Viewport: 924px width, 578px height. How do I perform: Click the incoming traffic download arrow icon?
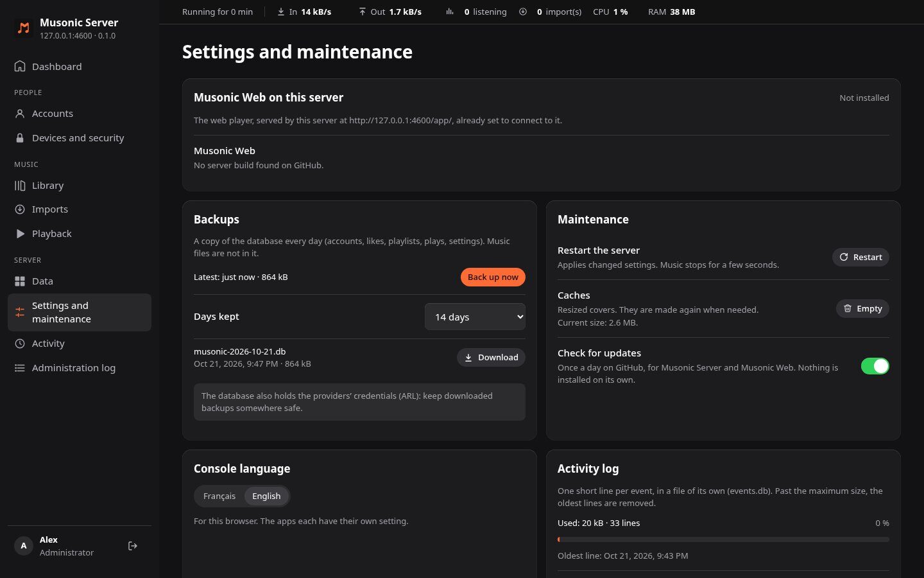(280, 12)
